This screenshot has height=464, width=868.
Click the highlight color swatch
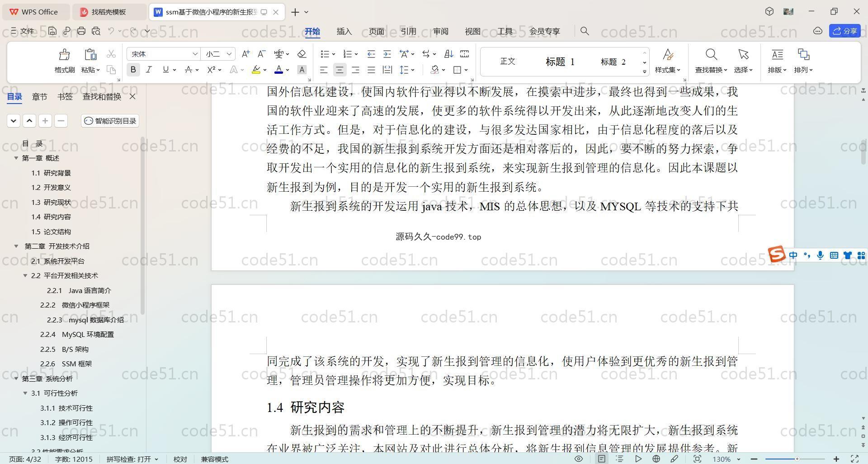click(256, 70)
